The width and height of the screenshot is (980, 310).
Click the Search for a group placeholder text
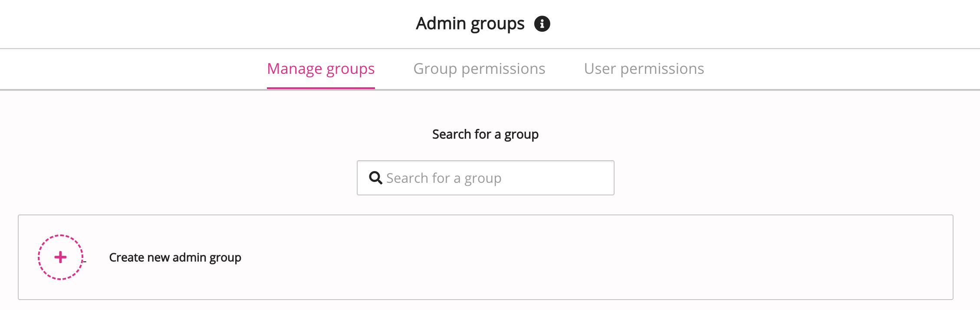click(x=444, y=178)
